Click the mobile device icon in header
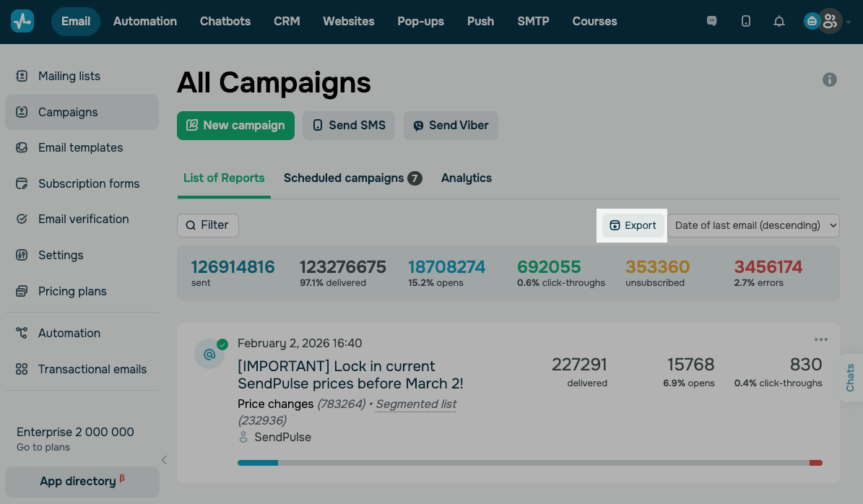Image resolution: width=863 pixels, height=504 pixels. 746,22
